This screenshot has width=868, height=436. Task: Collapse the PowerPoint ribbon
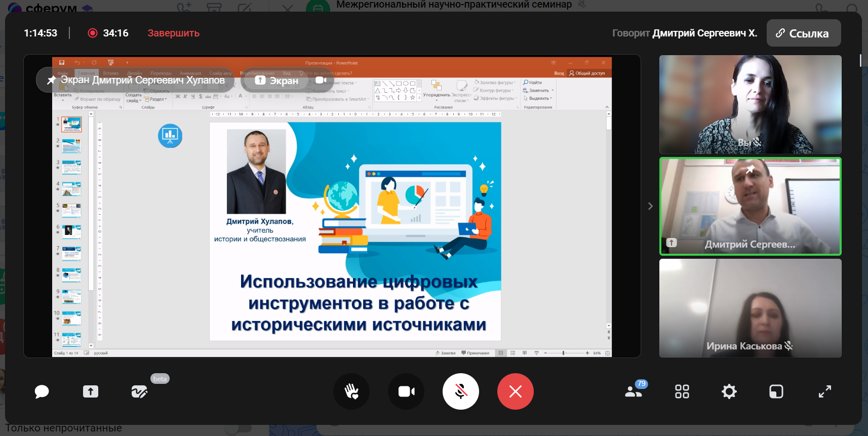(x=607, y=107)
